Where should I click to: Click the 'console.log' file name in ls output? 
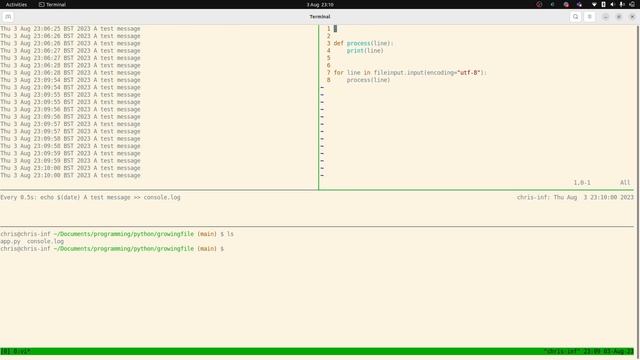[45, 241]
